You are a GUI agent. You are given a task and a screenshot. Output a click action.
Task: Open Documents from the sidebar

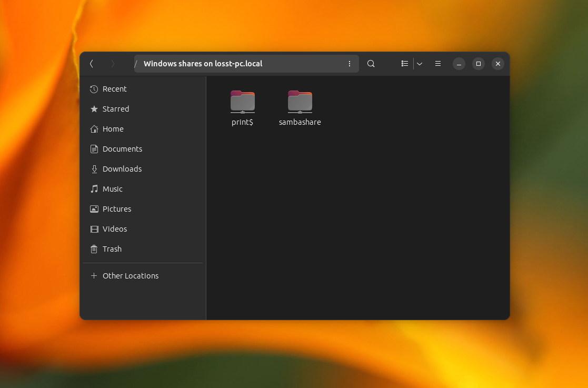(122, 149)
